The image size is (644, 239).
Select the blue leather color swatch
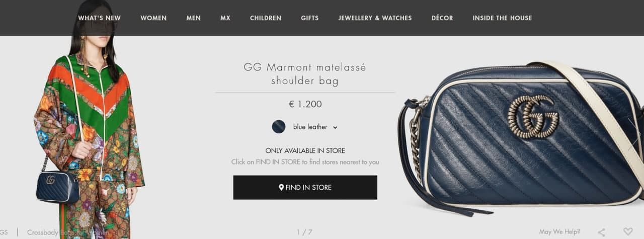tap(279, 127)
